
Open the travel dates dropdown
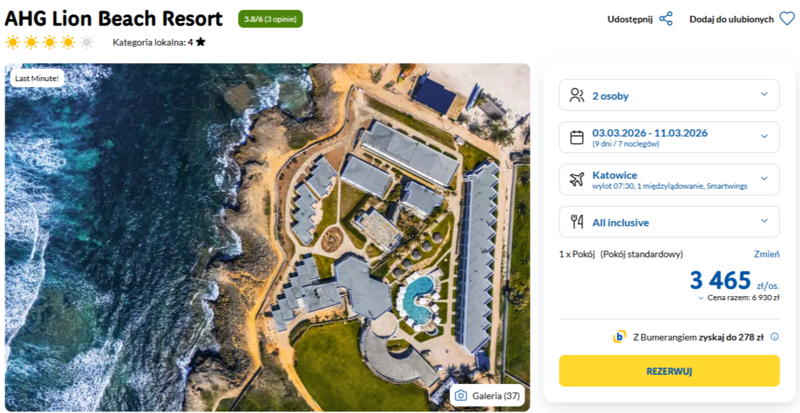click(x=764, y=137)
